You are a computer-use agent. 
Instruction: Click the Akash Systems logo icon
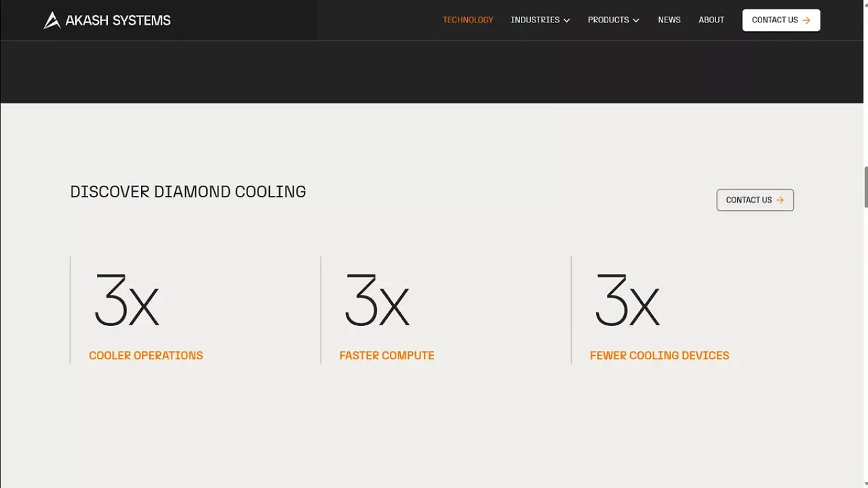[52, 20]
